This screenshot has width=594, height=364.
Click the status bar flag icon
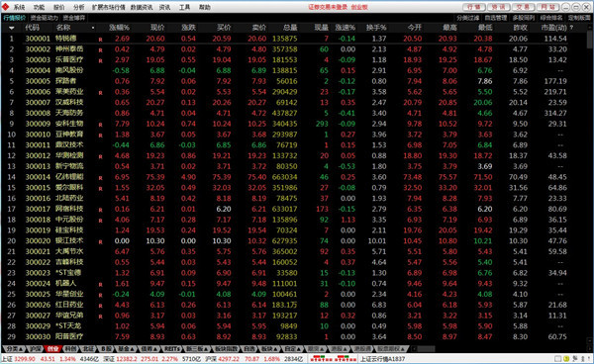point(574,359)
